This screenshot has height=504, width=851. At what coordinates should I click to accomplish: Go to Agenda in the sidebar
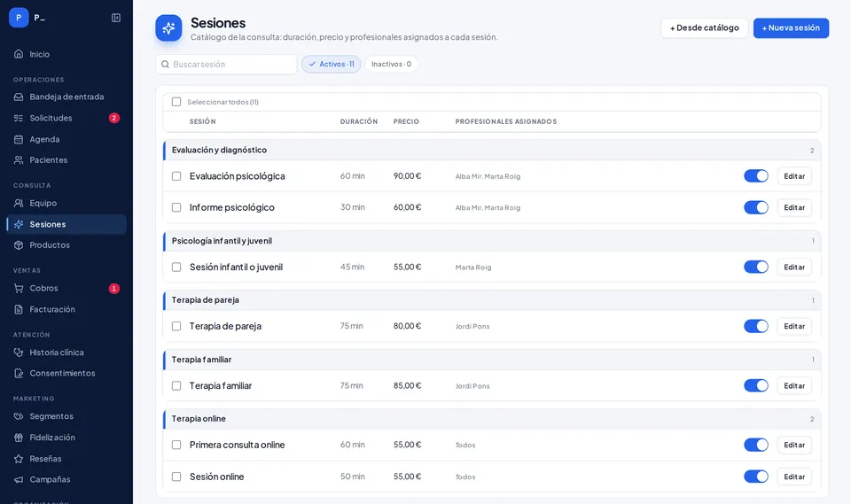[x=66, y=139]
